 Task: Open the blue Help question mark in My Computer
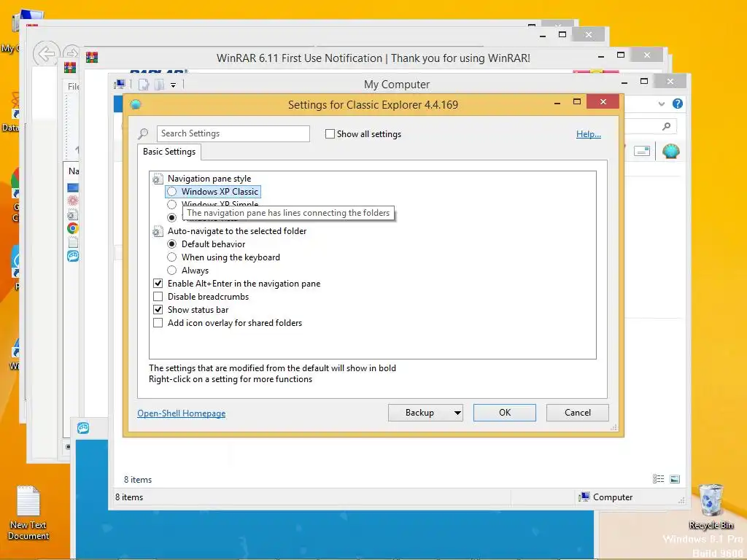(x=678, y=104)
